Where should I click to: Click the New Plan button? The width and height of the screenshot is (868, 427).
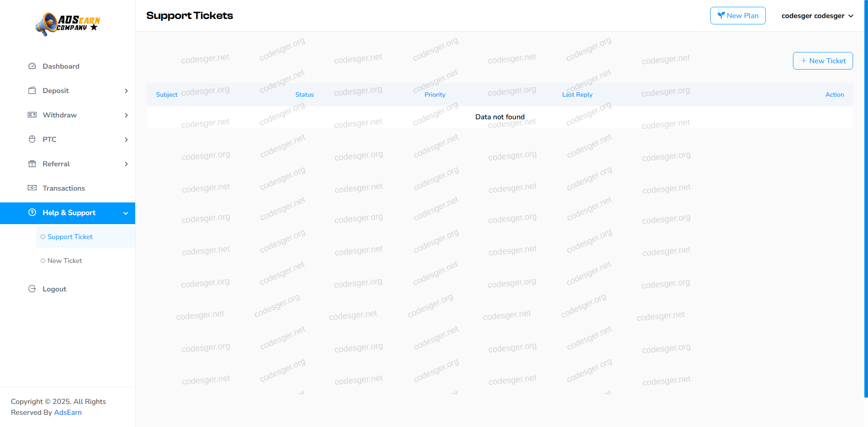[738, 16]
